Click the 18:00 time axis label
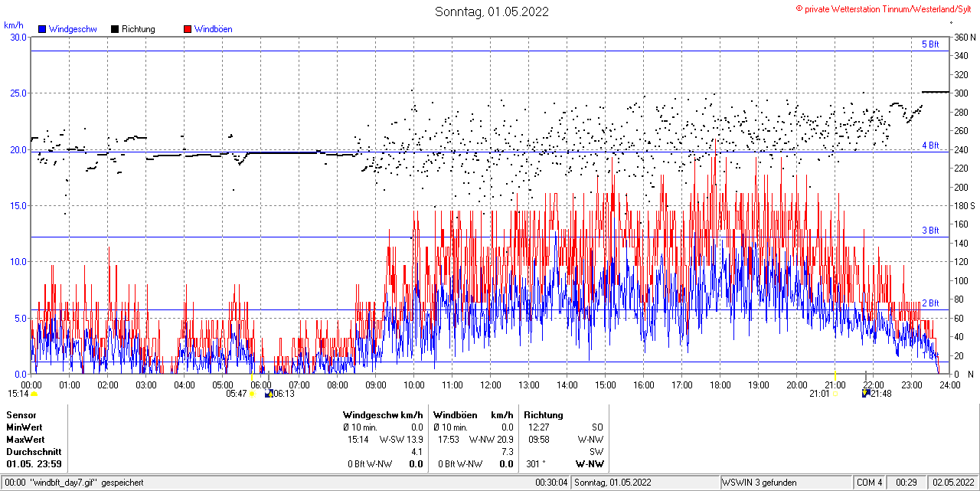 (720, 385)
